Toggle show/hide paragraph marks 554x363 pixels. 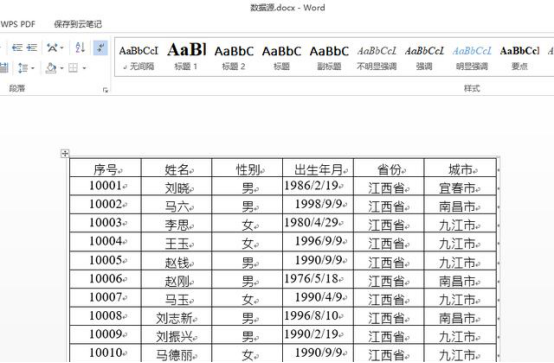[x=100, y=47]
